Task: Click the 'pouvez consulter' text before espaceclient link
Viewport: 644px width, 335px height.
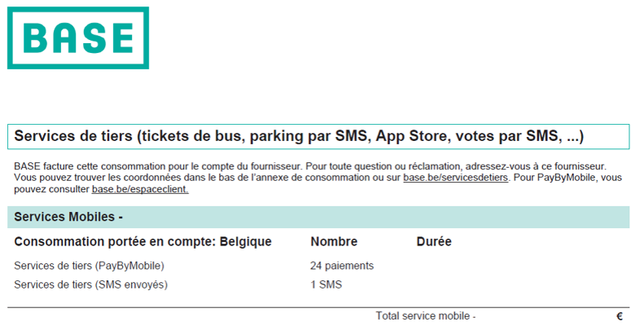Action: (x=52, y=189)
